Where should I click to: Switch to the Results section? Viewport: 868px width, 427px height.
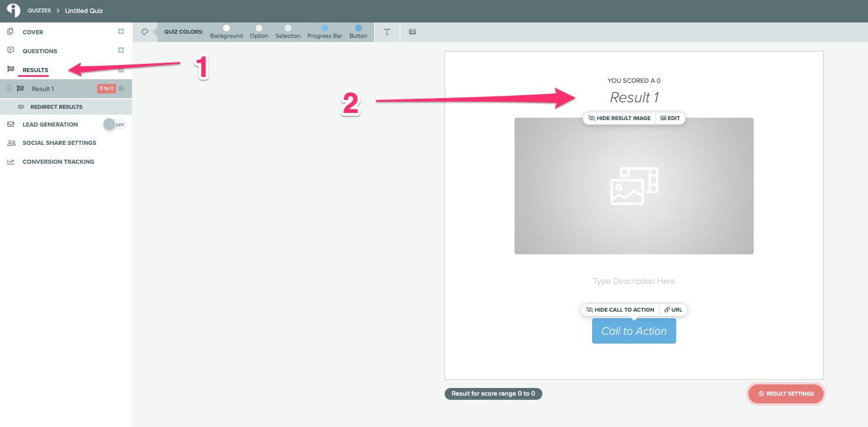click(x=34, y=70)
